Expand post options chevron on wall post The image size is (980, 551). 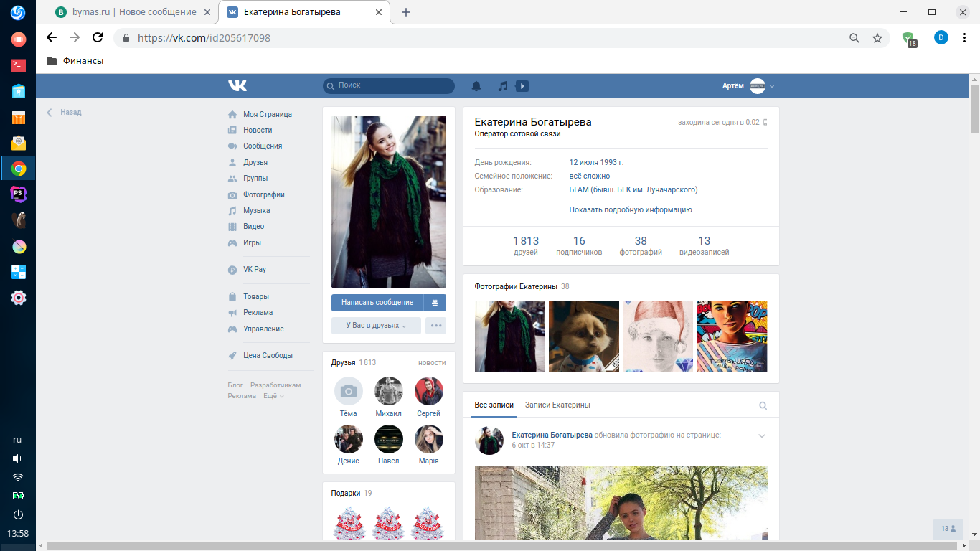pyautogui.click(x=762, y=435)
